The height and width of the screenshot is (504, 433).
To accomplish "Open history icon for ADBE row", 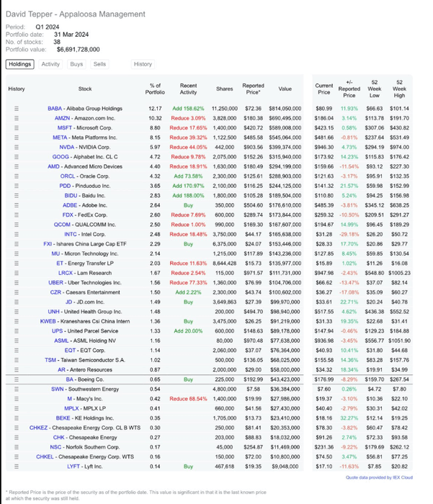I will click(x=17, y=205).
